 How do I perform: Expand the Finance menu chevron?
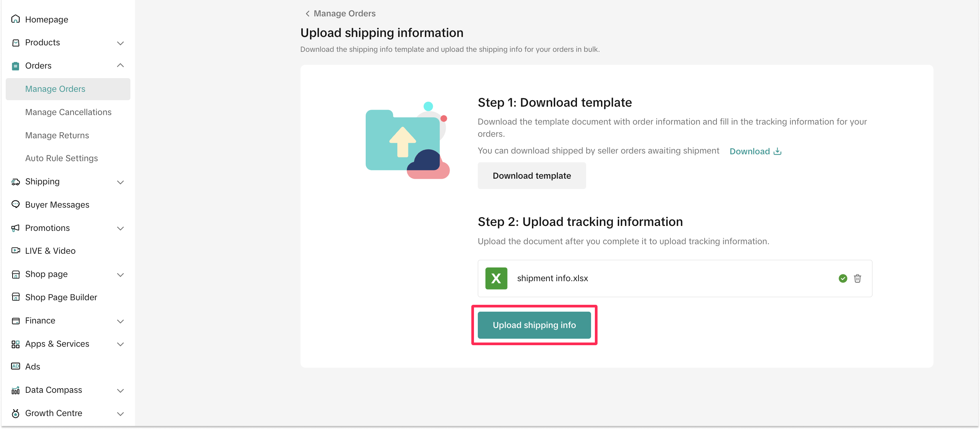pos(120,321)
